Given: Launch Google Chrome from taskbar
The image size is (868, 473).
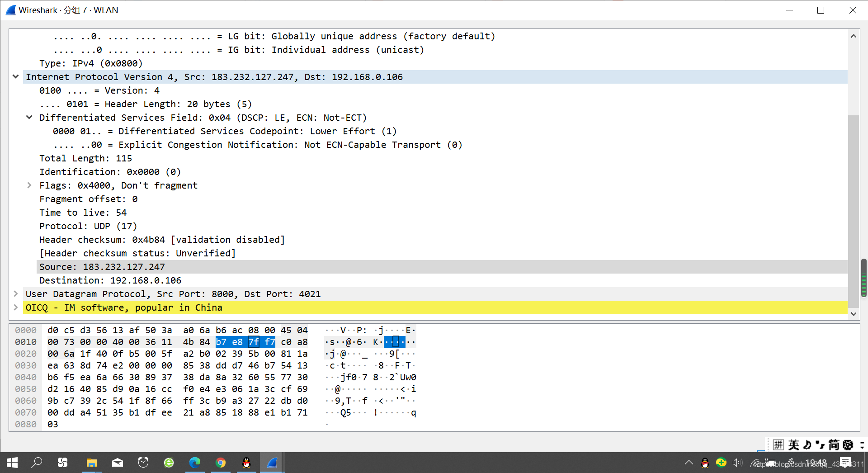Looking at the screenshot, I should click(221, 462).
